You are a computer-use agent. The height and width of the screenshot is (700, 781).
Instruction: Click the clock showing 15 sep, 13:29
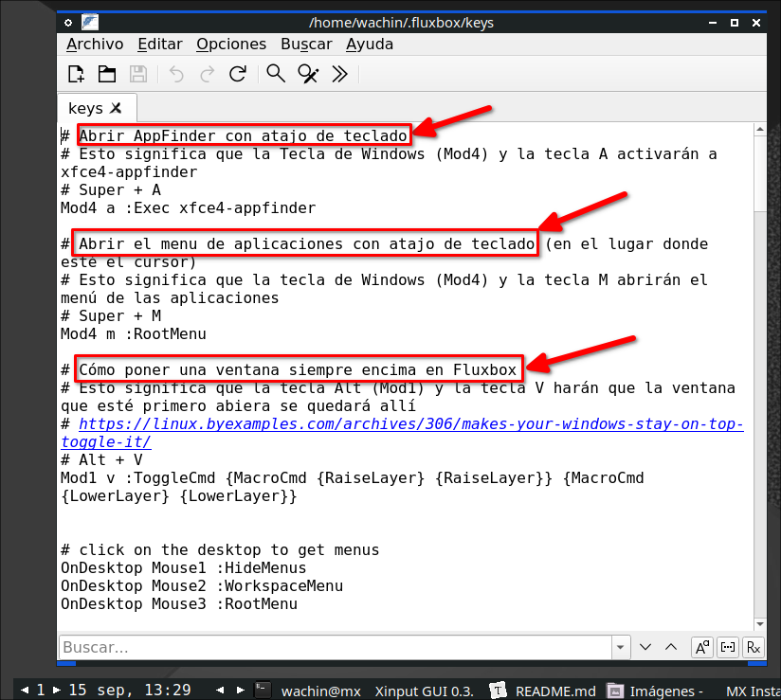pos(130,690)
